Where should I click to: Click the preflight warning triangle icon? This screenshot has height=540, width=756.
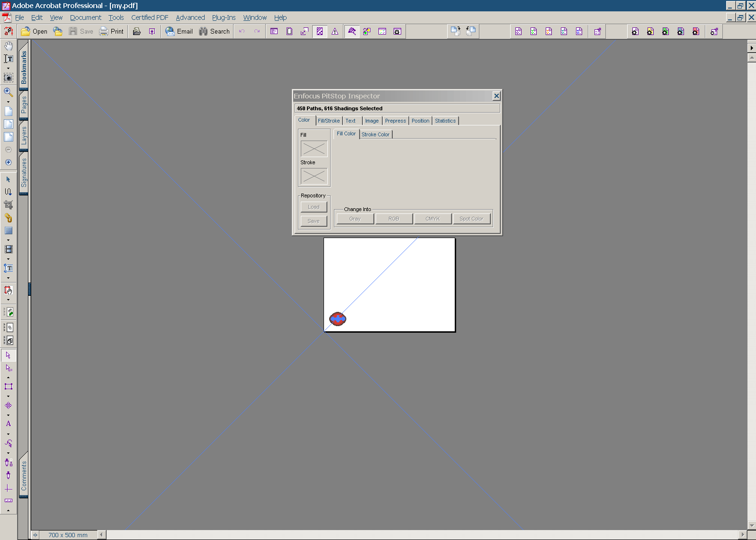[x=335, y=31]
